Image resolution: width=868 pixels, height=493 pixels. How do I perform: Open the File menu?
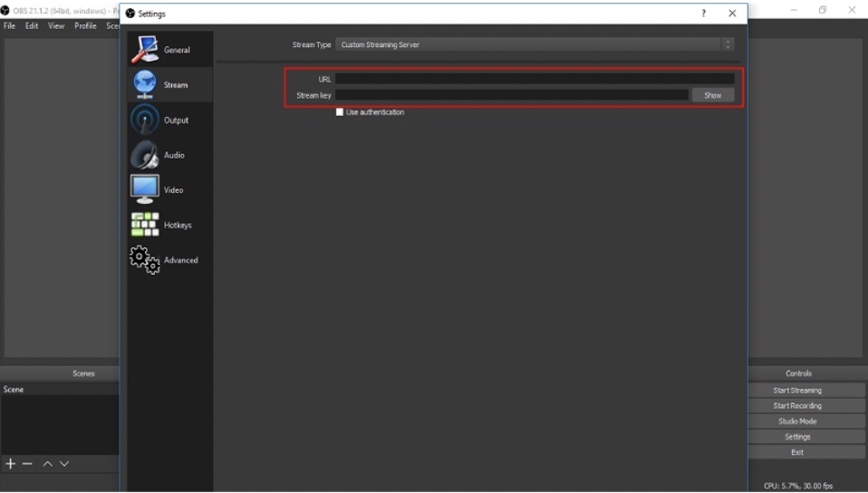coord(10,26)
